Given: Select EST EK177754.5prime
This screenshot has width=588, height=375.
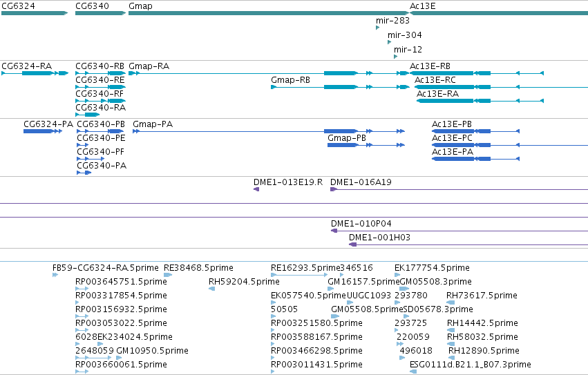Looking at the screenshot, I should (x=432, y=268).
